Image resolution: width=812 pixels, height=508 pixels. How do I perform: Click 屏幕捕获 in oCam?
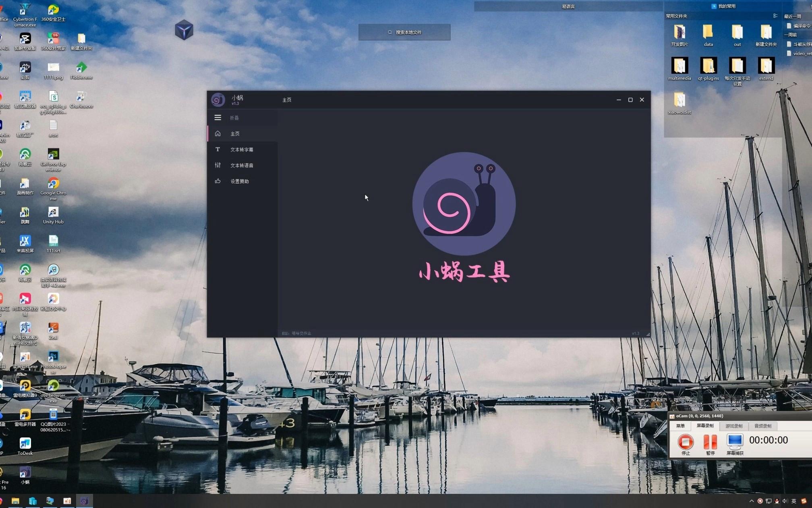coord(735,444)
